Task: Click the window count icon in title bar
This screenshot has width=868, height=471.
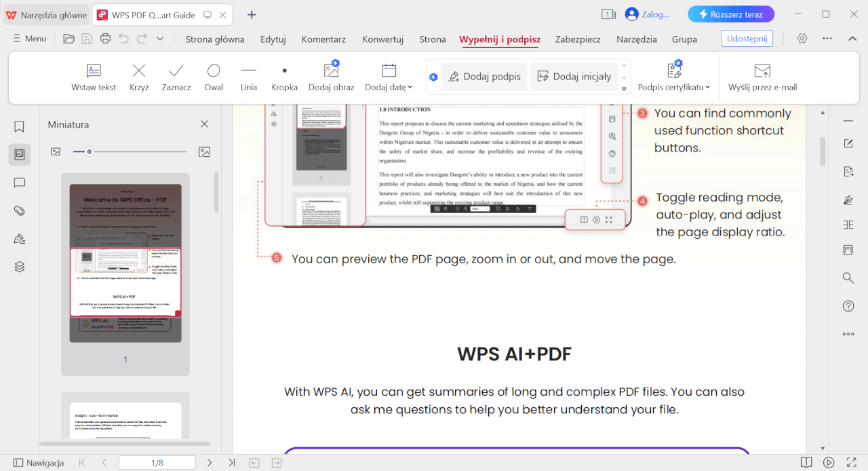Action: click(x=608, y=14)
